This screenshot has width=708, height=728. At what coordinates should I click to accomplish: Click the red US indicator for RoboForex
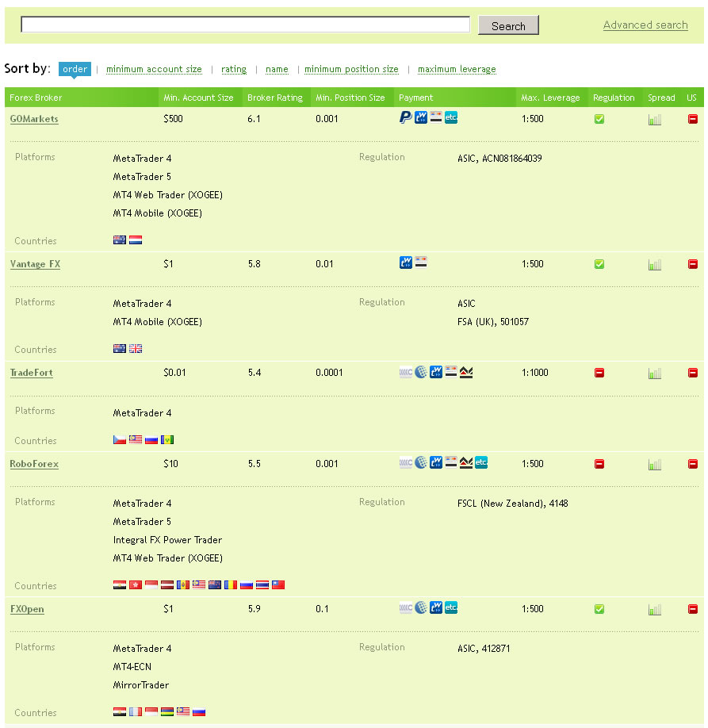[693, 462]
